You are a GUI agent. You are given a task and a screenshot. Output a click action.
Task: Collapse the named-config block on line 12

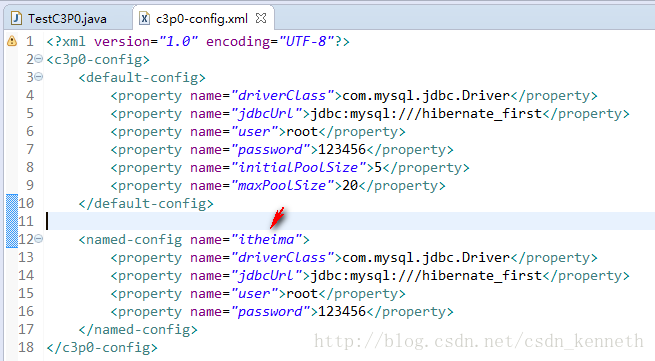point(38,239)
